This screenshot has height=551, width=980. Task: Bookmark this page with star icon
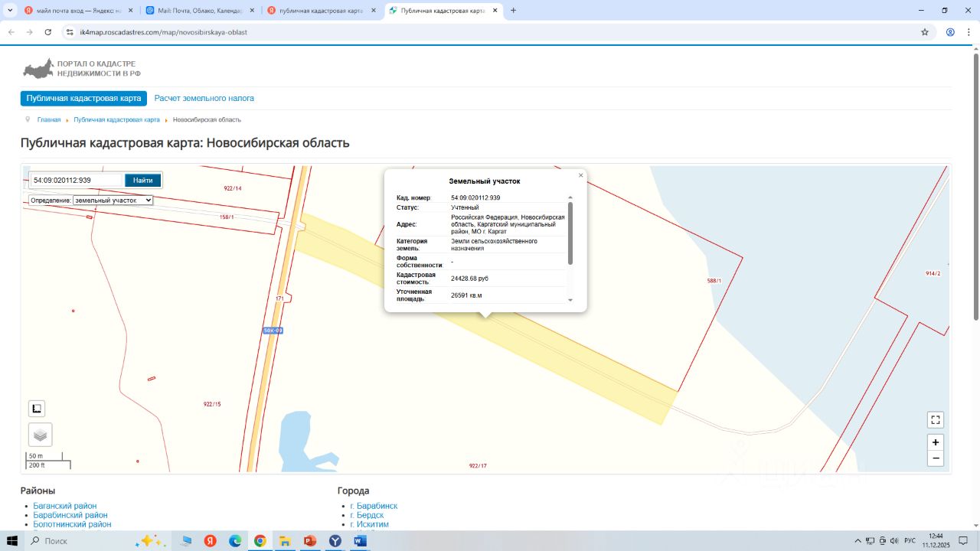[925, 32]
